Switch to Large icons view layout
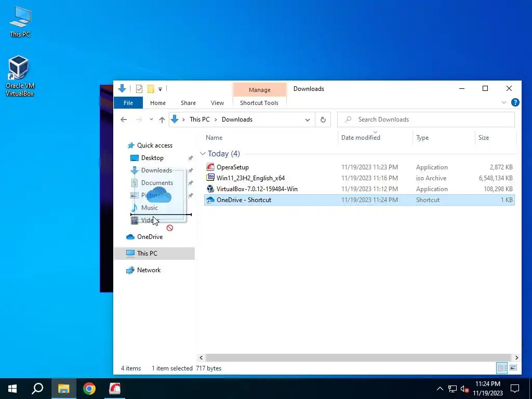 (513, 368)
